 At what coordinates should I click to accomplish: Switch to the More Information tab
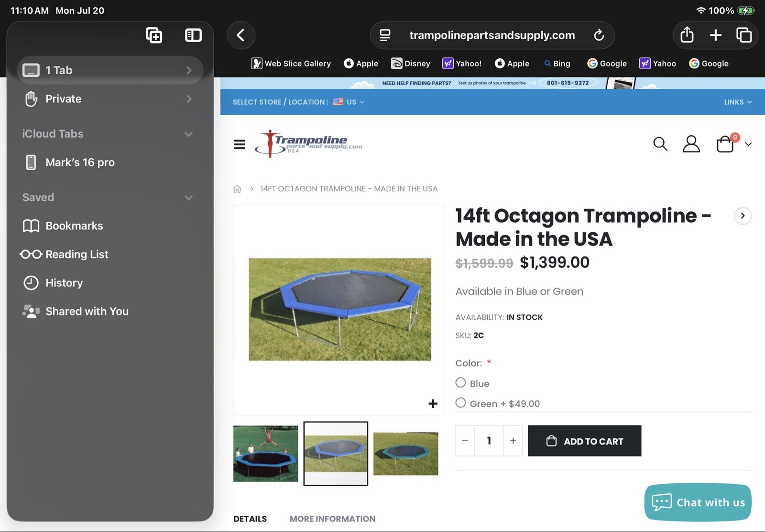tap(332, 519)
